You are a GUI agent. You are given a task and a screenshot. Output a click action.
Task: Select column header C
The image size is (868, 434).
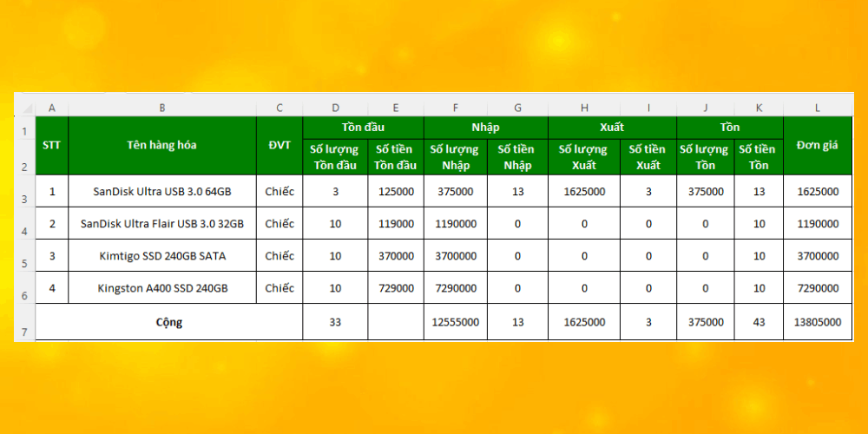[279, 108]
